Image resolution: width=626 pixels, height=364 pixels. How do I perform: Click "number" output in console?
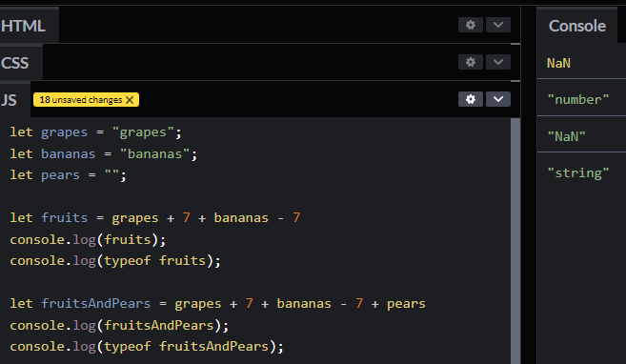pyautogui.click(x=578, y=99)
